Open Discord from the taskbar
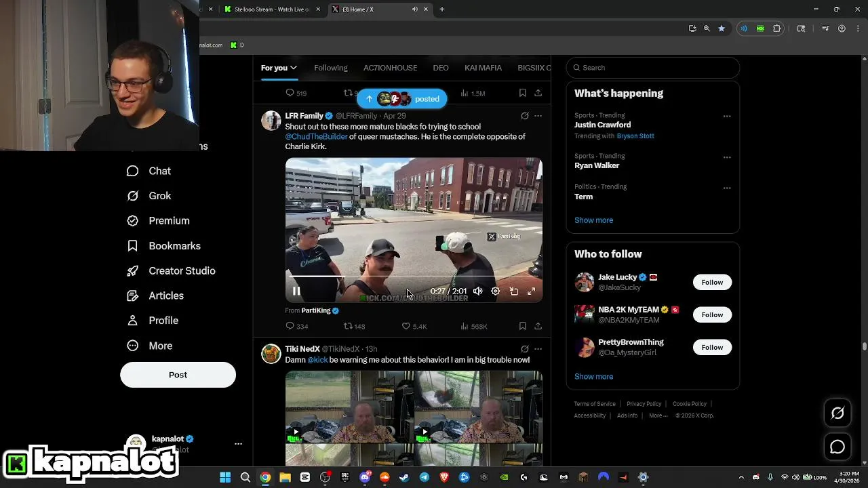Image resolution: width=868 pixels, height=488 pixels. tap(365, 477)
